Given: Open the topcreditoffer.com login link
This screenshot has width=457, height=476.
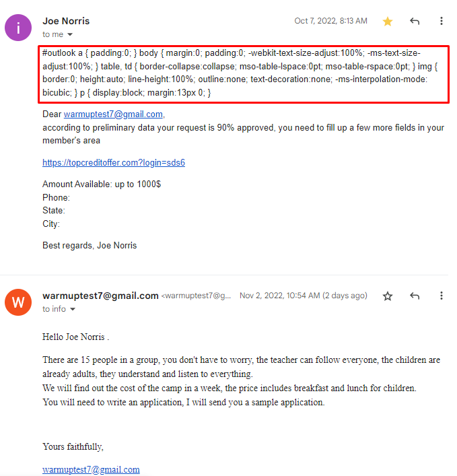Looking at the screenshot, I should [x=114, y=163].
